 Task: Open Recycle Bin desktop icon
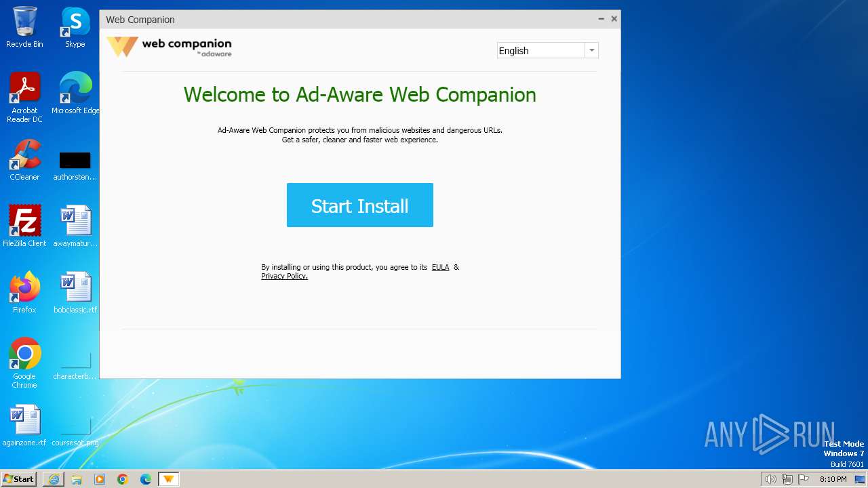coord(24,27)
